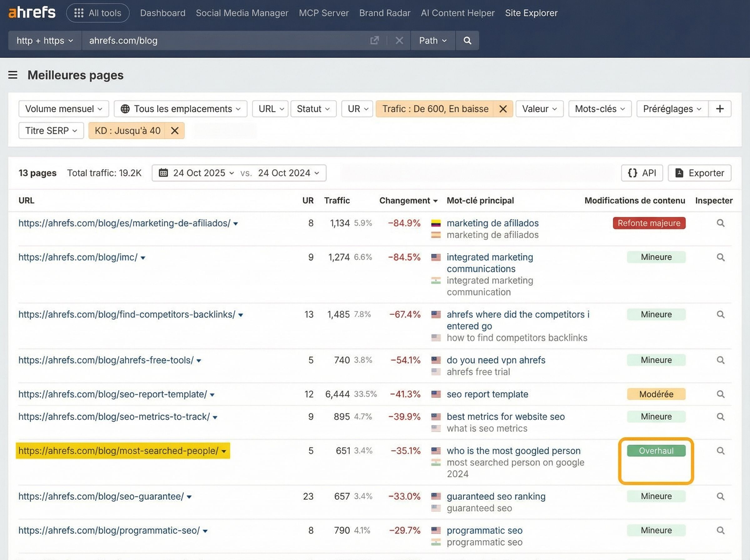Open the All tools launcher
Viewport: 750px width, 560px height.
coord(97,13)
